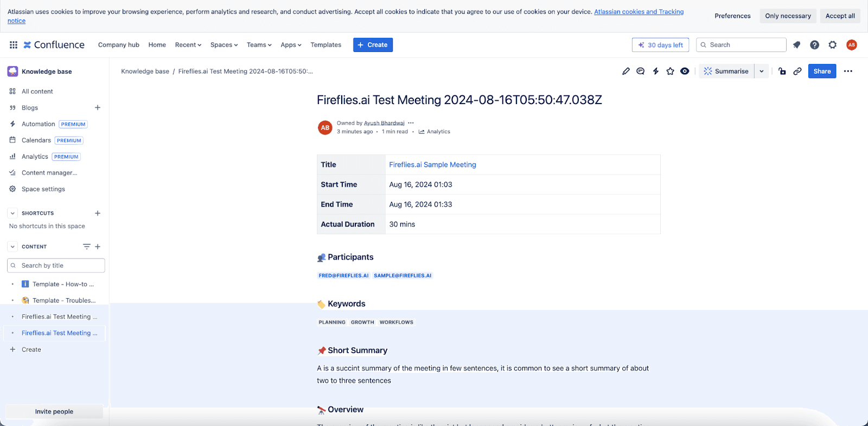Copy the page link icon

pyautogui.click(x=797, y=71)
